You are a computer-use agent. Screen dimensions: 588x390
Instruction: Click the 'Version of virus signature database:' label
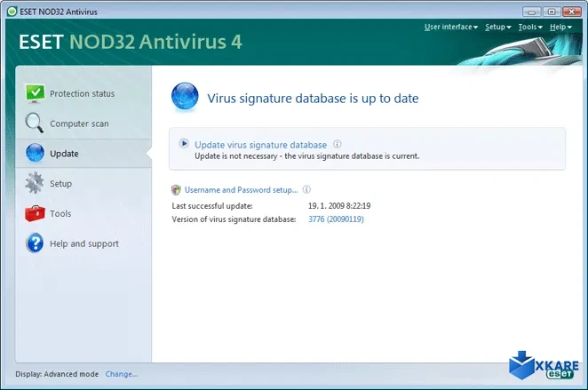234,219
